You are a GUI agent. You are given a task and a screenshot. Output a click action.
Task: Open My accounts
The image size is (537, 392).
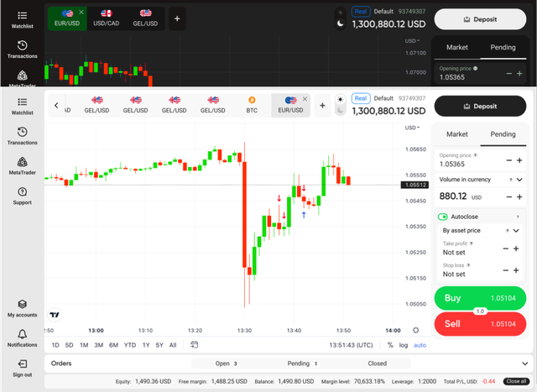(x=23, y=308)
